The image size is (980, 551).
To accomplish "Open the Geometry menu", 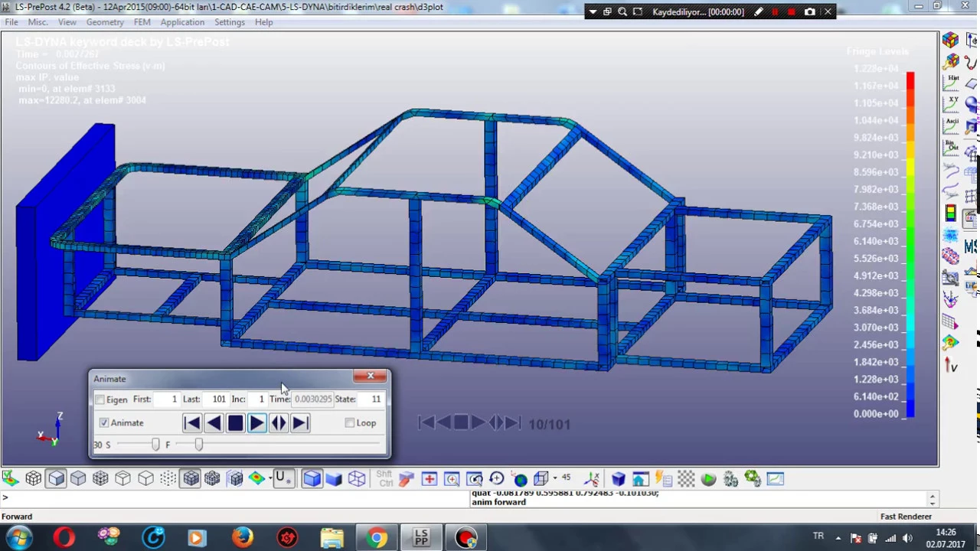I will [x=105, y=22].
